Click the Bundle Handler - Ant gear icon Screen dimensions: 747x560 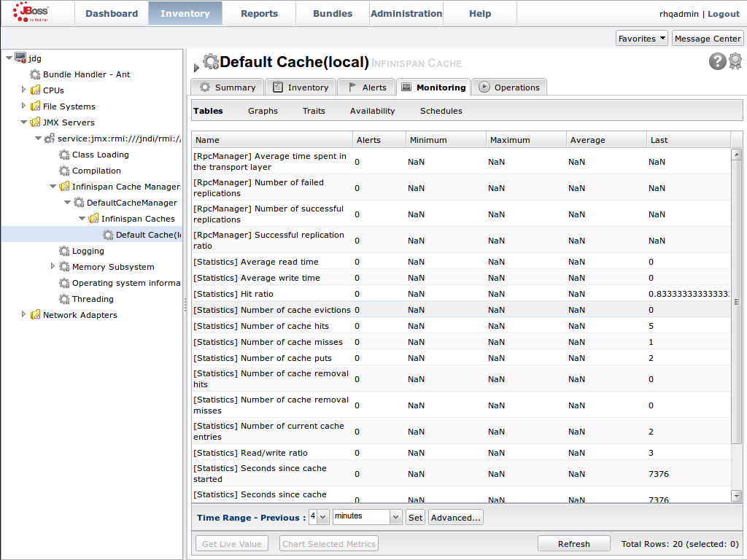(x=35, y=74)
